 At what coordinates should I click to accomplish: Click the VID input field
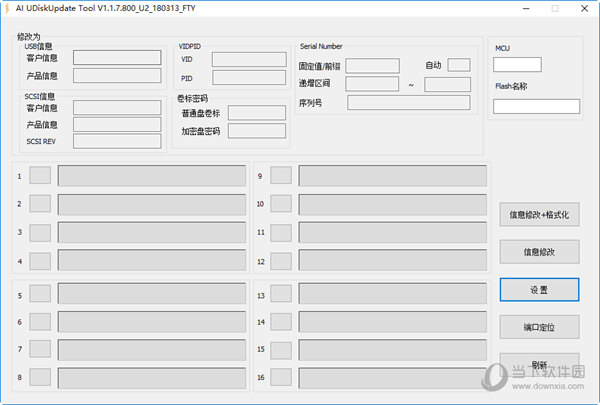[248, 60]
